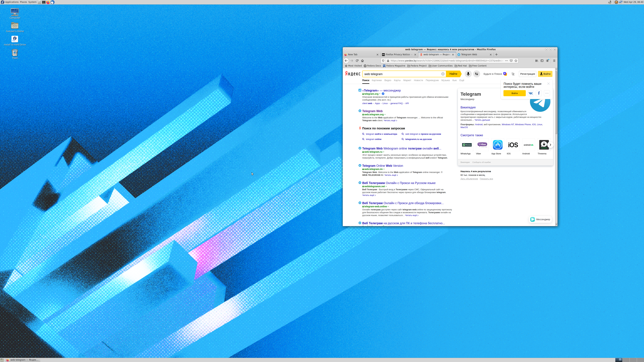This screenshot has width=644, height=362.
Task: Open the WhatsApp thumbnail in Смотрите также
Action: pos(467,145)
